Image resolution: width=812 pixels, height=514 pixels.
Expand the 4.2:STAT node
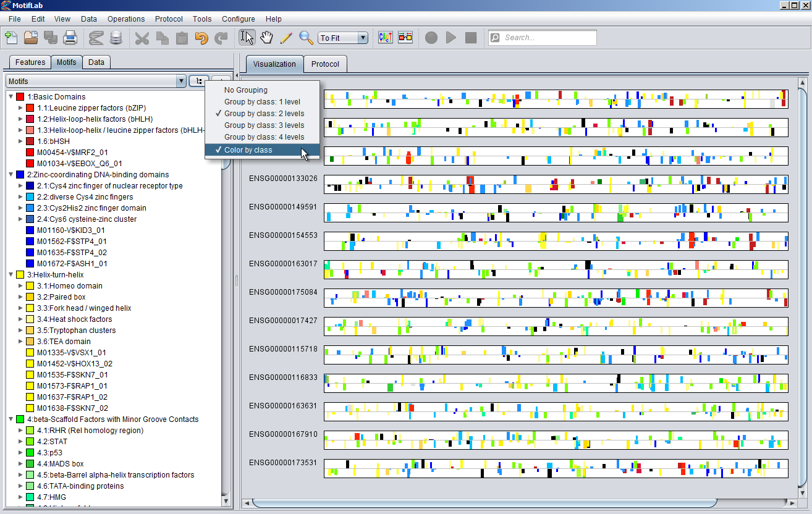[x=20, y=442]
